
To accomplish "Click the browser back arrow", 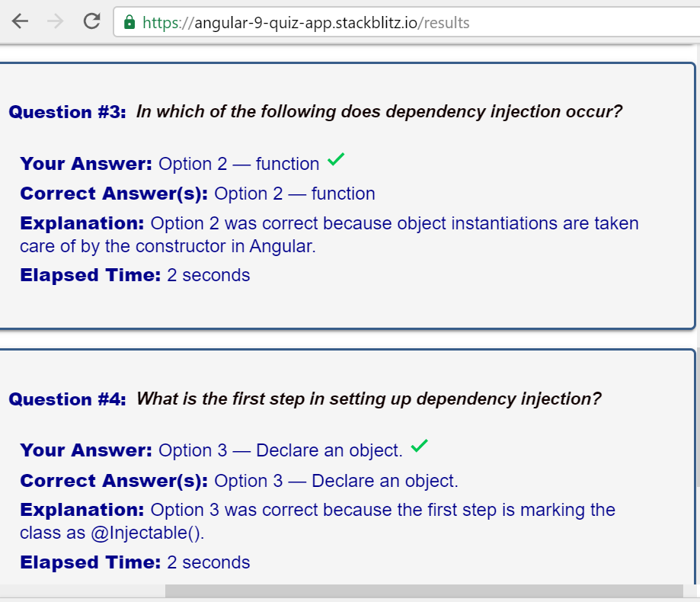I will click(x=21, y=22).
